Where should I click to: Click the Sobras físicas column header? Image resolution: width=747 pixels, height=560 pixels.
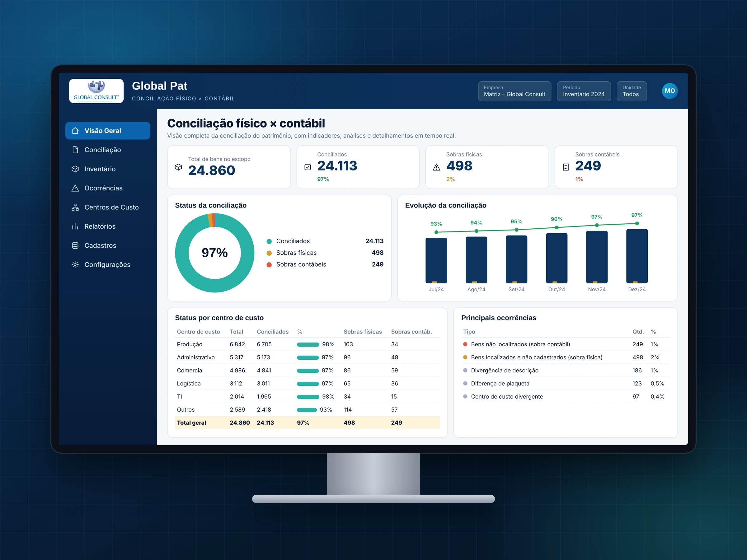[x=363, y=332]
